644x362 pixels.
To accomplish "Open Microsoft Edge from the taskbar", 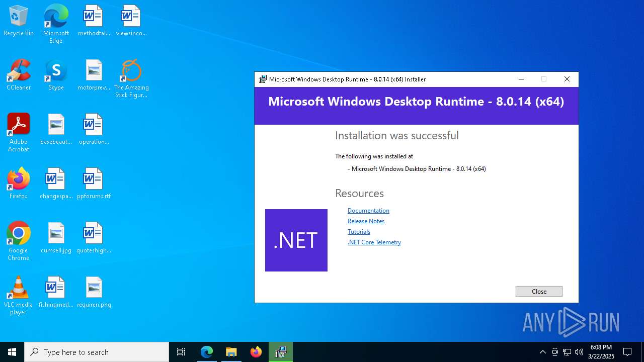I will coord(207,352).
